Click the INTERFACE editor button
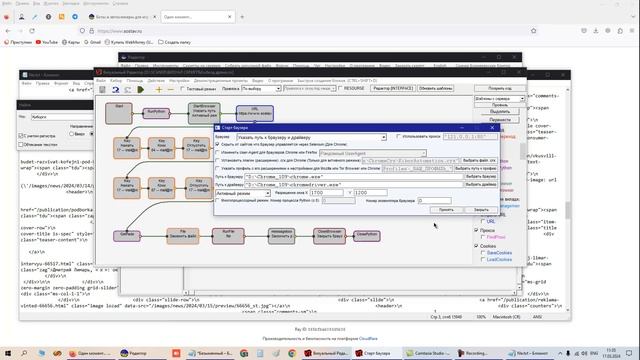The width and height of the screenshot is (640, 360). 393,89
